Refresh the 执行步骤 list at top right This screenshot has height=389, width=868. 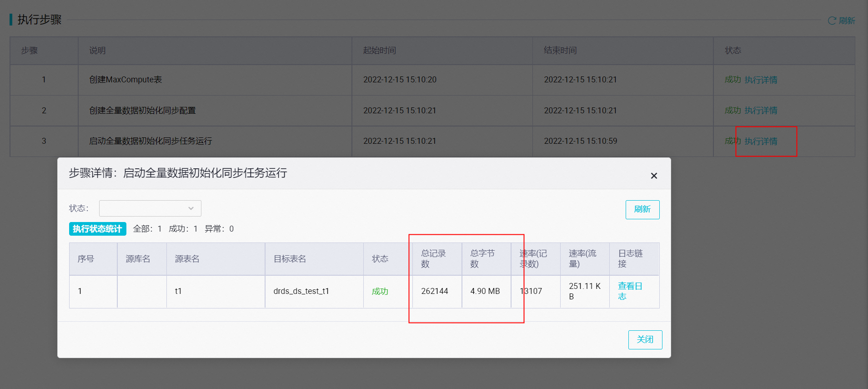[842, 20]
